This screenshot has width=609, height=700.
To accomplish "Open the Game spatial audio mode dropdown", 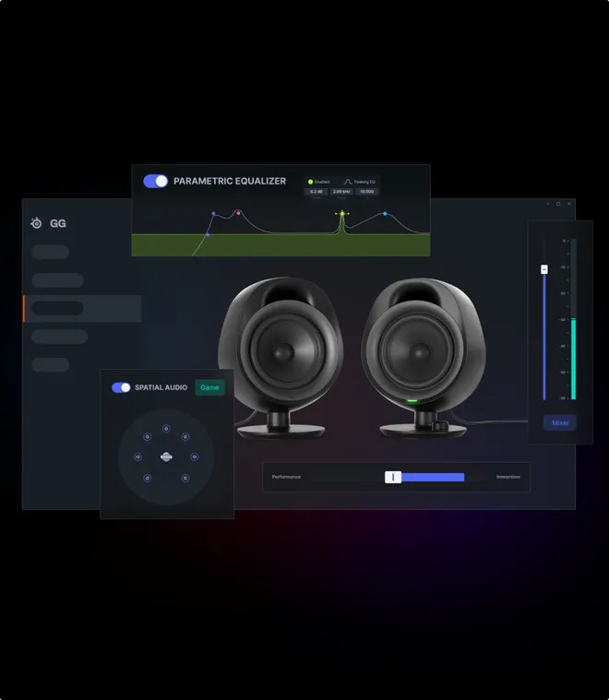I will [209, 387].
